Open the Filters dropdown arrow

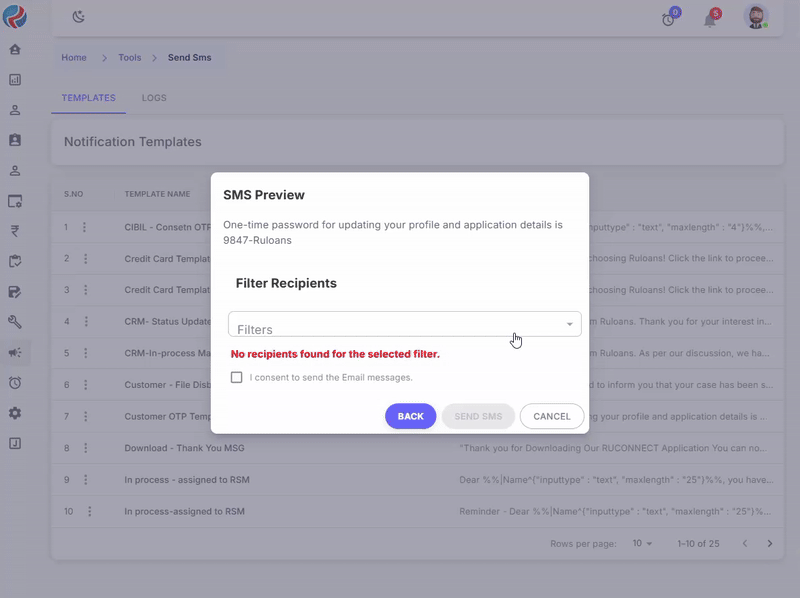tap(570, 324)
